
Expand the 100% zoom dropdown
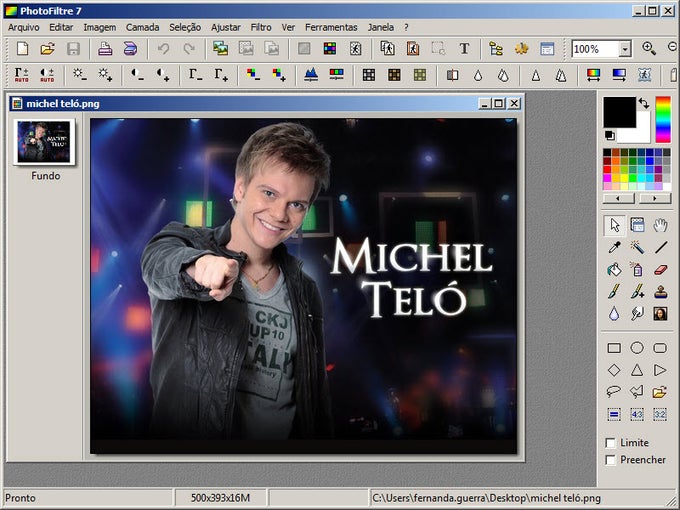(x=625, y=49)
